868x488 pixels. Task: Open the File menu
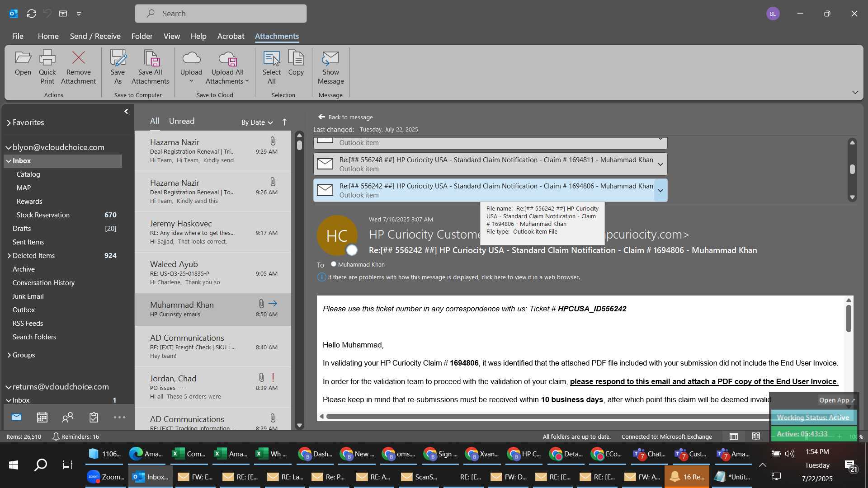[x=18, y=36]
